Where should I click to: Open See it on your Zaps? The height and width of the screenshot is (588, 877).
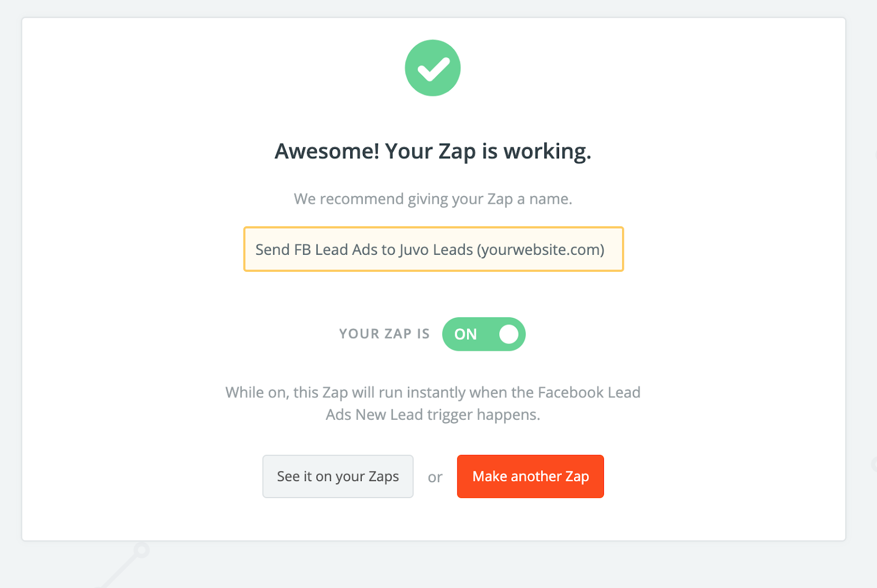[x=338, y=476]
